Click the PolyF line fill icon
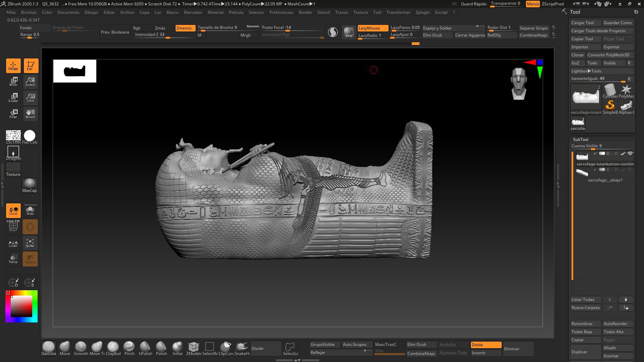The width and height of the screenshot is (644, 362). [13, 226]
